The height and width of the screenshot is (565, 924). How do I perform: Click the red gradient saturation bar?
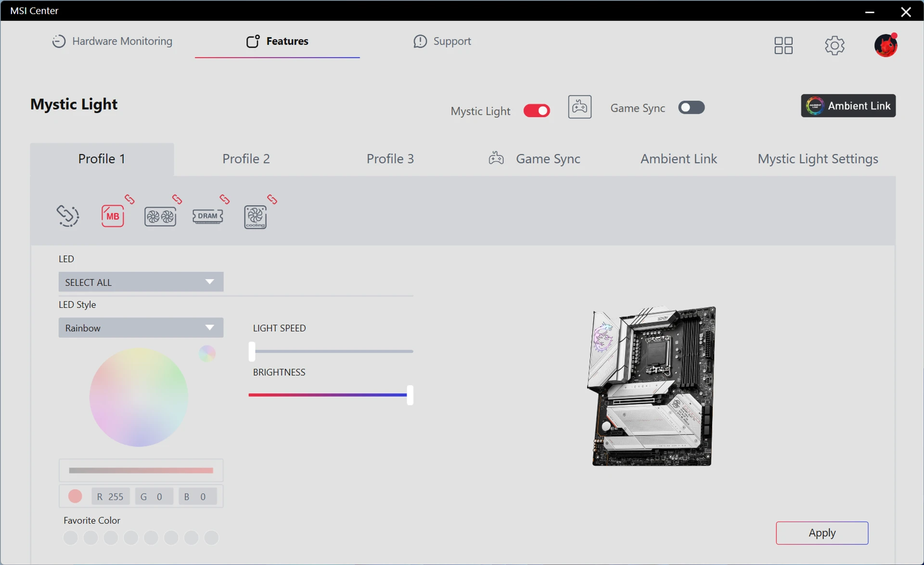coord(141,471)
